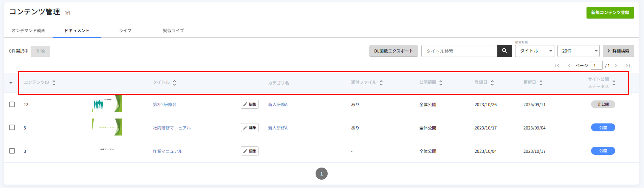Select checkbox for content ID 5
This screenshot has height=188, width=644.
[x=12, y=128]
